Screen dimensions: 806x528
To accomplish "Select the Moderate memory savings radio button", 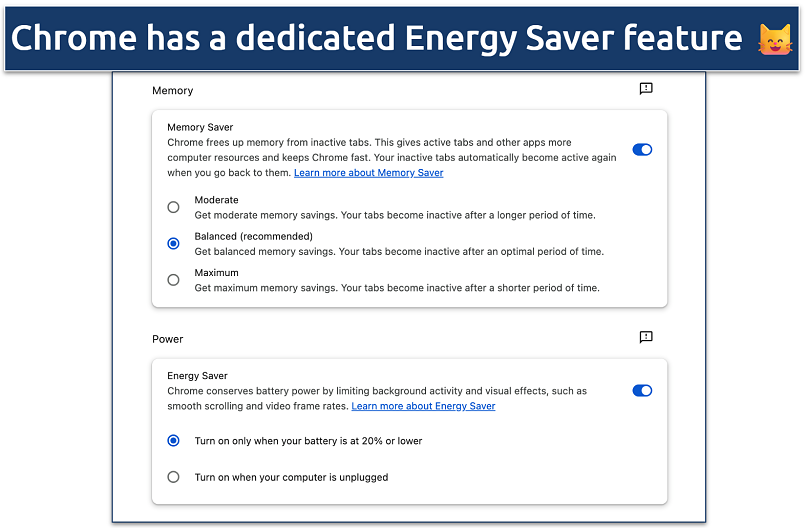I will click(174, 207).
